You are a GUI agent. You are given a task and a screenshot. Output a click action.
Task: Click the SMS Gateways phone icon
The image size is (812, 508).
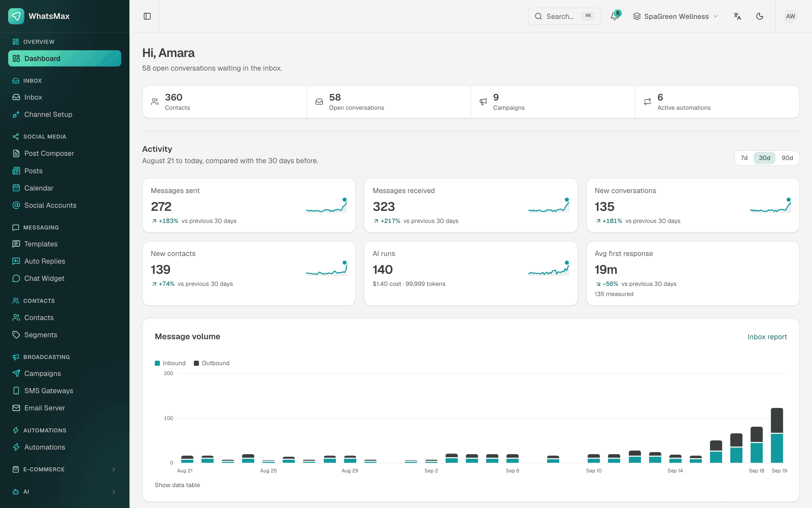pyautogui.click(x=16, y=390)
